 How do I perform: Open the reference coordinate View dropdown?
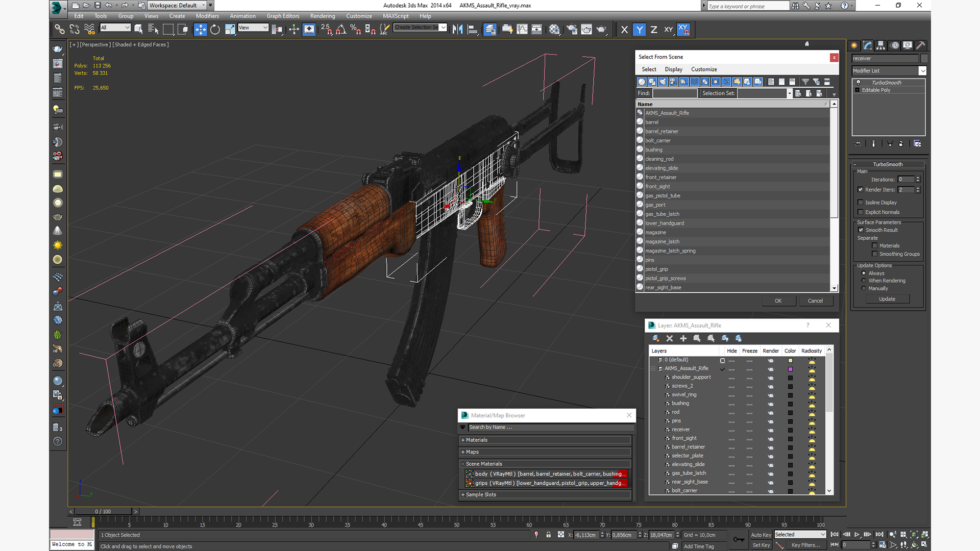(253, 28)
